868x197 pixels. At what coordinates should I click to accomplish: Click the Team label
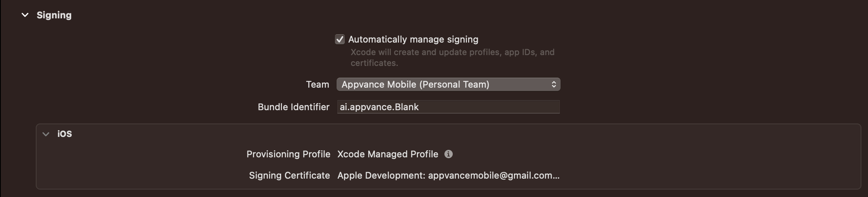click(317, 84)
